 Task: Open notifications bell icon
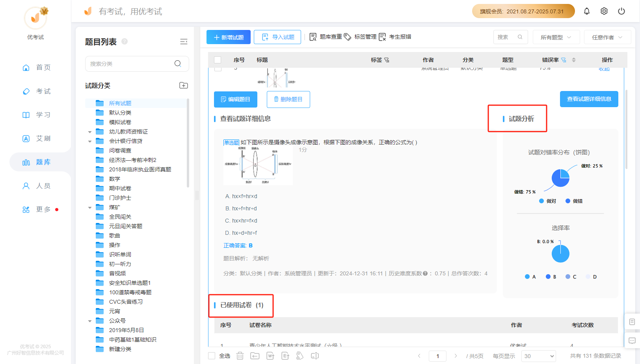pyautogui.click(x=586, y=11)
